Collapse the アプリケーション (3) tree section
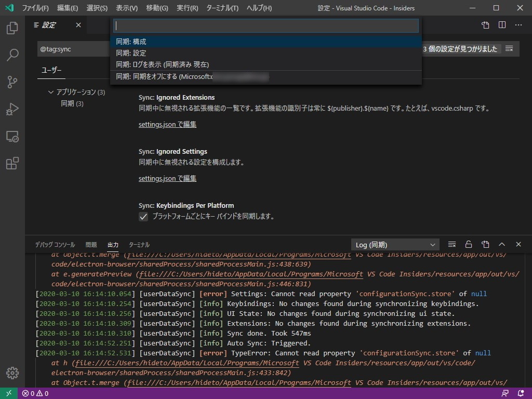The width and height of the screenshot is (532, 399). [77, 92]
